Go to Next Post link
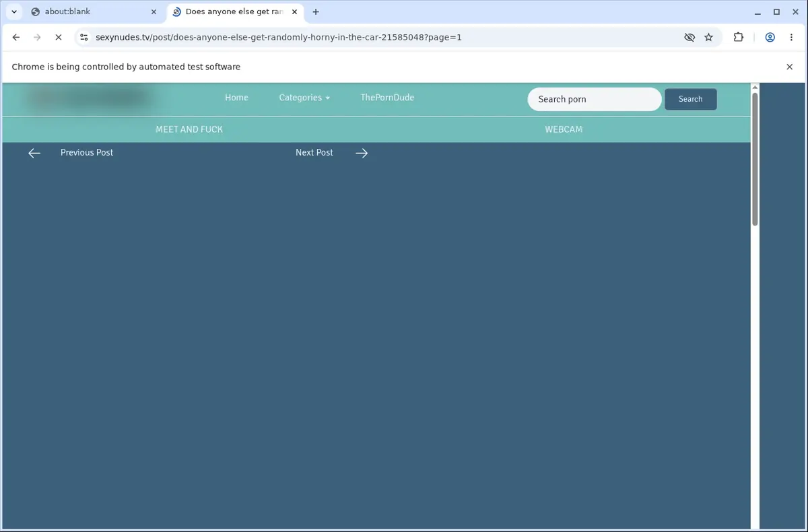The height and width of the screenshot is (532, 808). (314, 153)
